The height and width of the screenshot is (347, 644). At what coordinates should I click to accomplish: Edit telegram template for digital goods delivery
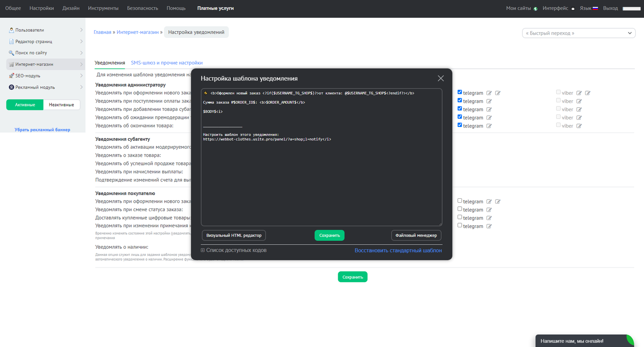click(x=489, y=218)
